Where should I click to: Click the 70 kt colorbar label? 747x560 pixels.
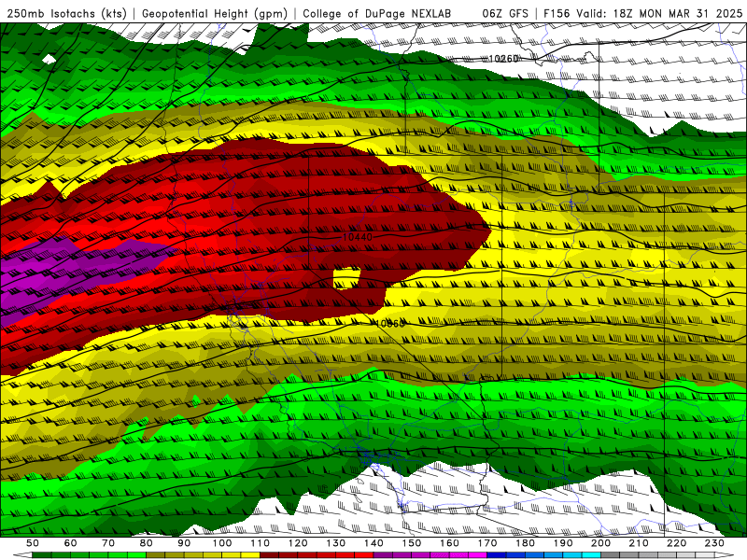(x=108, y=543)
